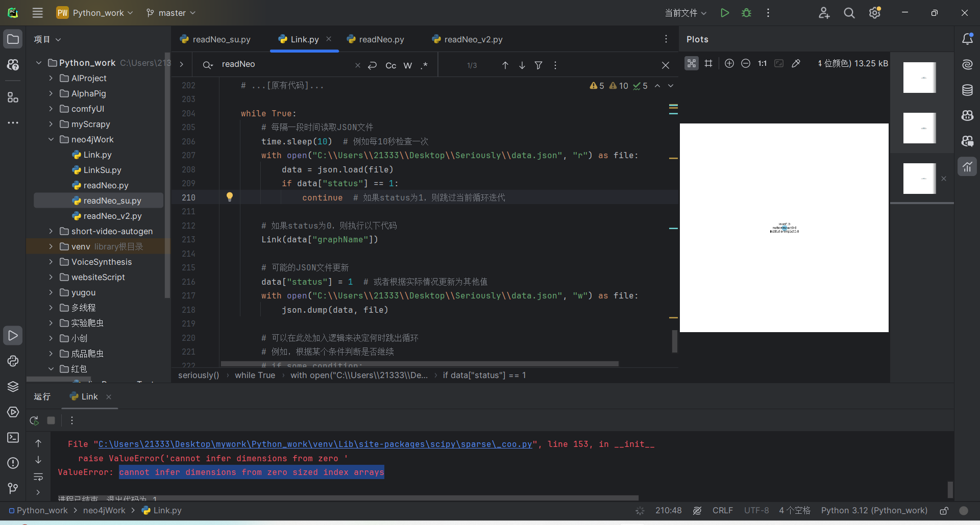Screen dimensions: 980x525
Task: Toggle whole Words (W) search option
Action: 407,65
